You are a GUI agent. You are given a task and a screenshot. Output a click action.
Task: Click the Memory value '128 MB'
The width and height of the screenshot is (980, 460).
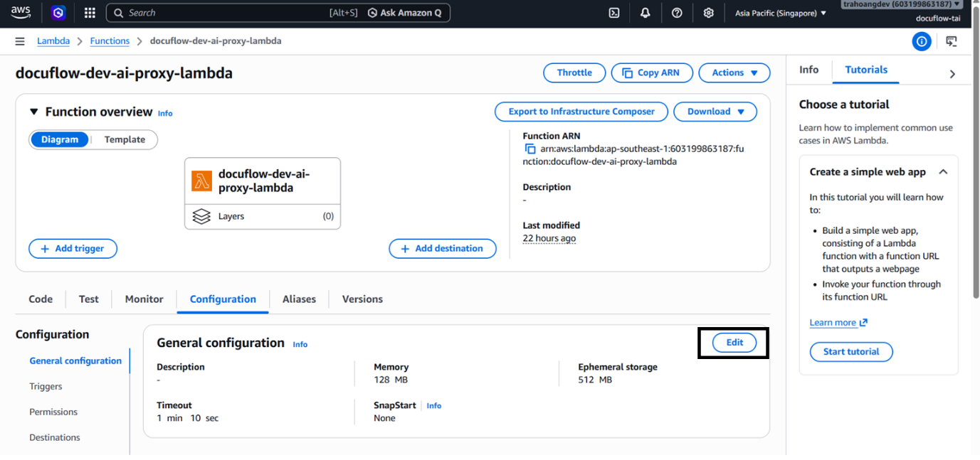coord(391,380)
